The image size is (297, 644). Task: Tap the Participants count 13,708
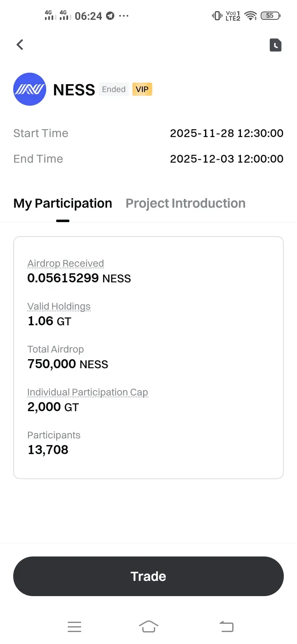click(x=48, y=450)
